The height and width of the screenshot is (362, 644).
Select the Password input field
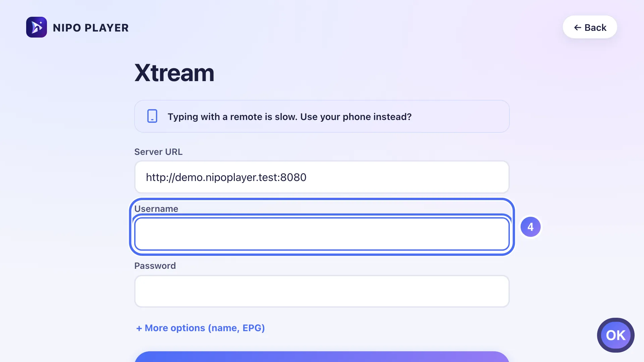pyautogui.click(x=322, y=291)
